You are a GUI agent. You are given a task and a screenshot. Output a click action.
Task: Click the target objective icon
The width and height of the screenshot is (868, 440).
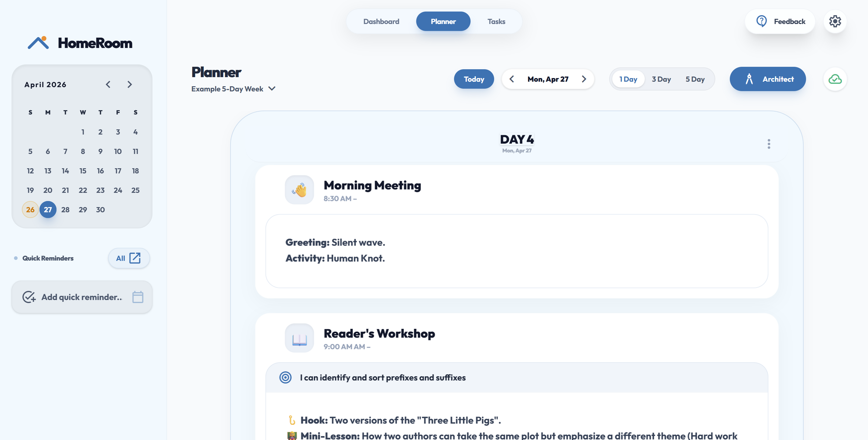tap(285, 377)
